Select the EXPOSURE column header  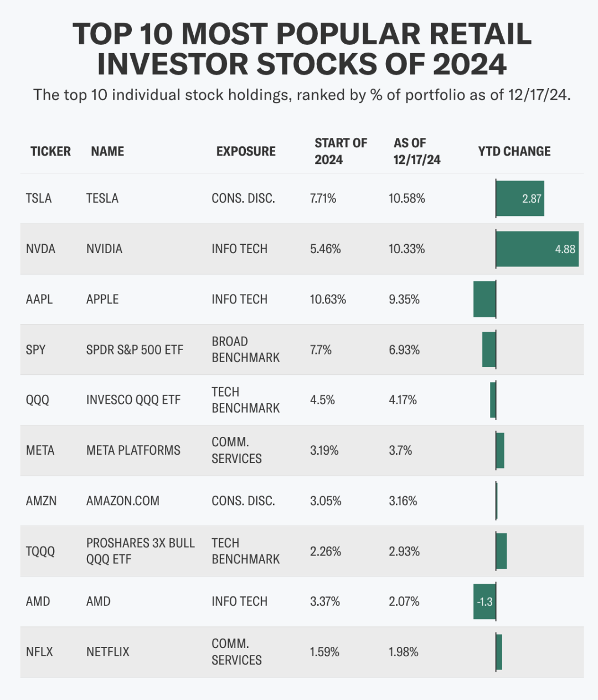pos(246,151)
